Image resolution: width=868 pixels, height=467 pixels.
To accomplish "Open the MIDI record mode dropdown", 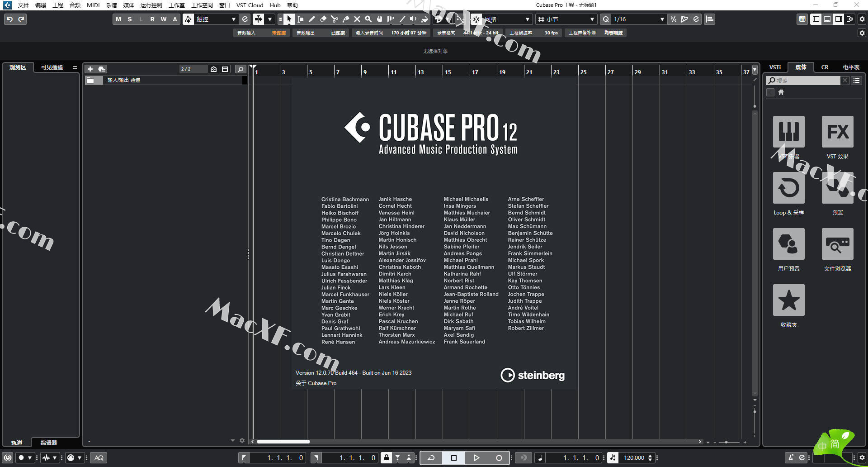I will click(x=75, y=457).
